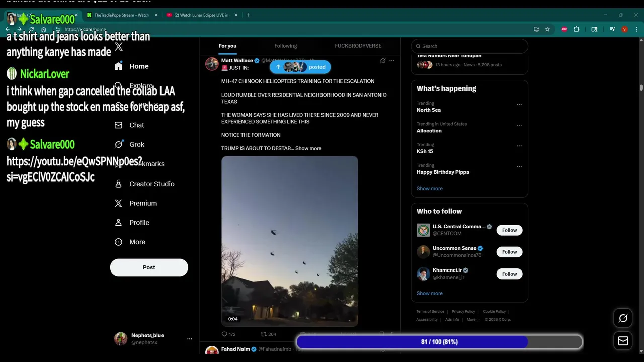
Task: Open the media controls icon in the toolbar
Action: pos(612,29)
